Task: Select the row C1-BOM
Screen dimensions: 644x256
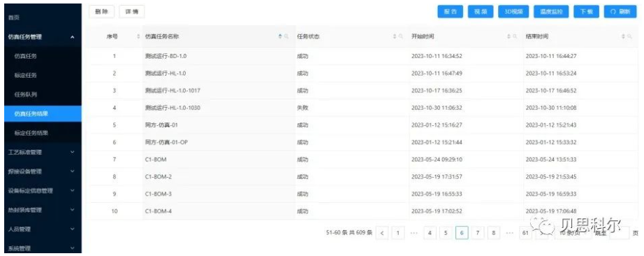Action: (363, 159)
